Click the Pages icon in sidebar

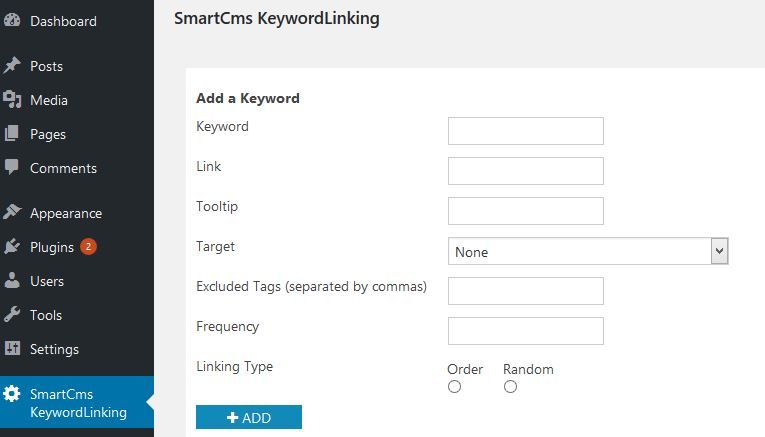pos(12,134)
